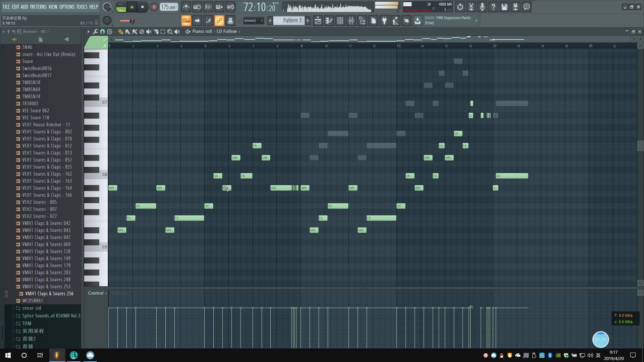Select the 'VMH1 Claps & Snares 256' sample
The width and height of the screenshot is (644, 362).
(49, 294)
